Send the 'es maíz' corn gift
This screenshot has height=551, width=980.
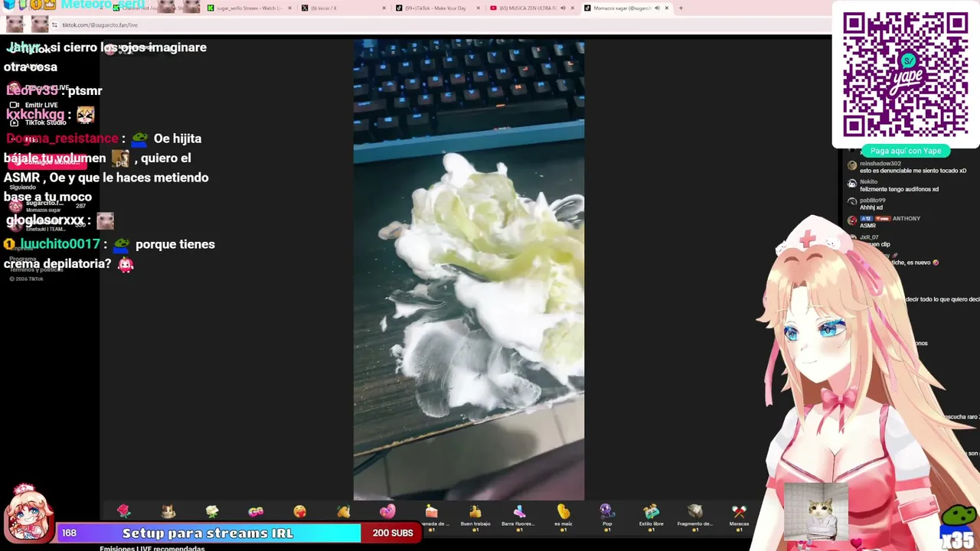click(563, 516)
